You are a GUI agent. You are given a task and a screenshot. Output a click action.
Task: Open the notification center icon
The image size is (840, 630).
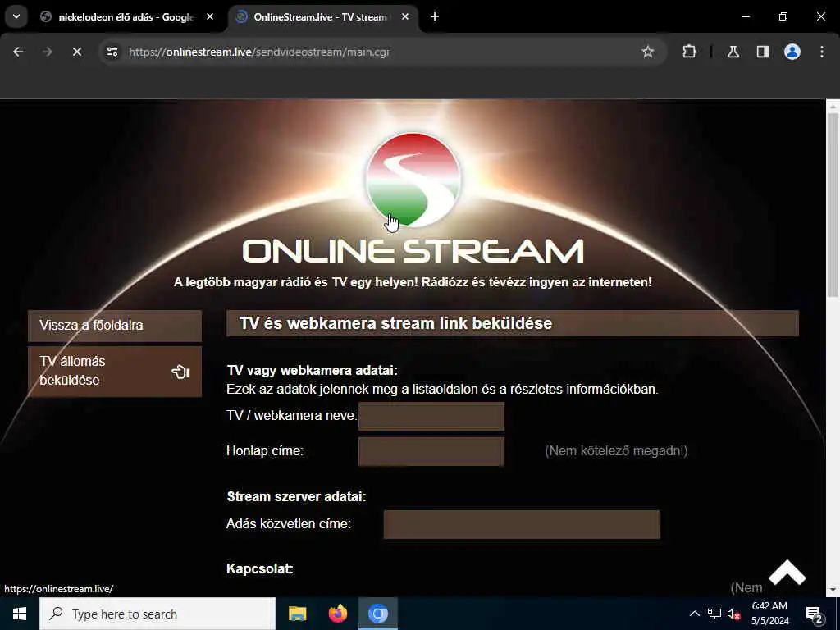coord(815,614)
